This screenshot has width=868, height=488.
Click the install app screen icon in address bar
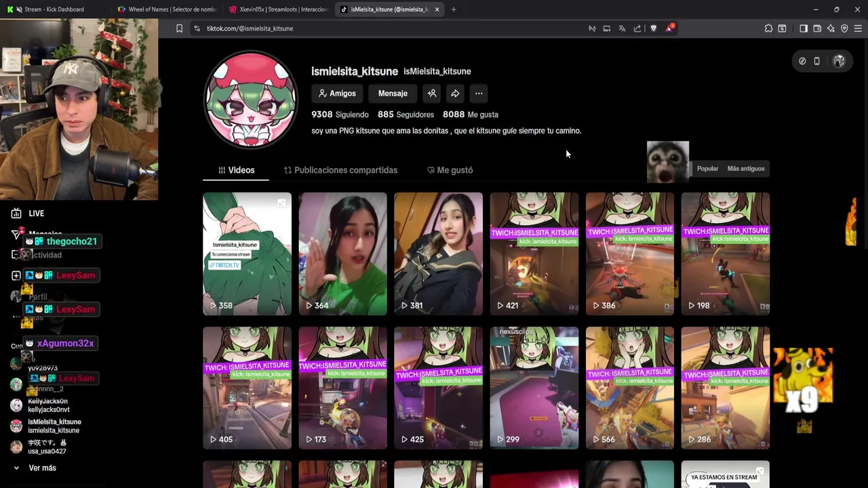(607, 28)
